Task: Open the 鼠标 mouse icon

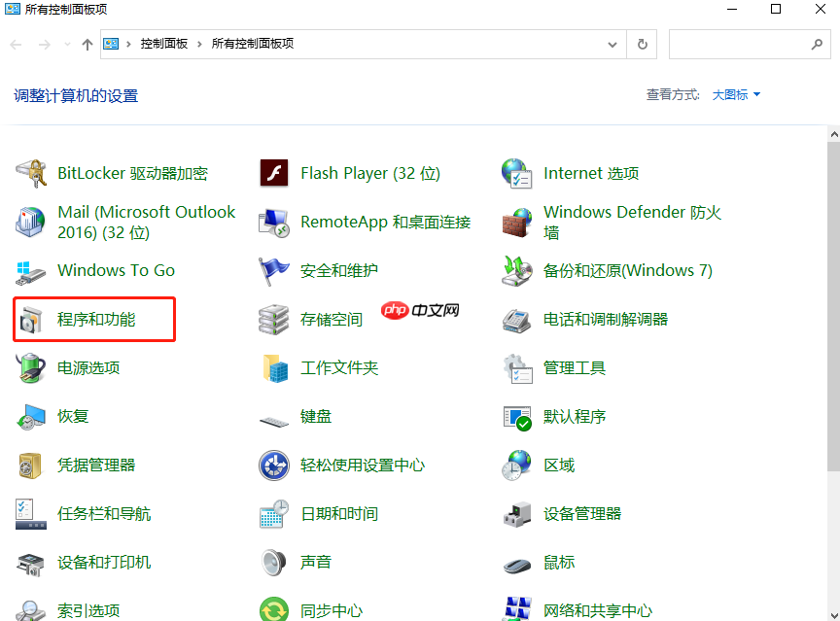Action: [517, 565]
